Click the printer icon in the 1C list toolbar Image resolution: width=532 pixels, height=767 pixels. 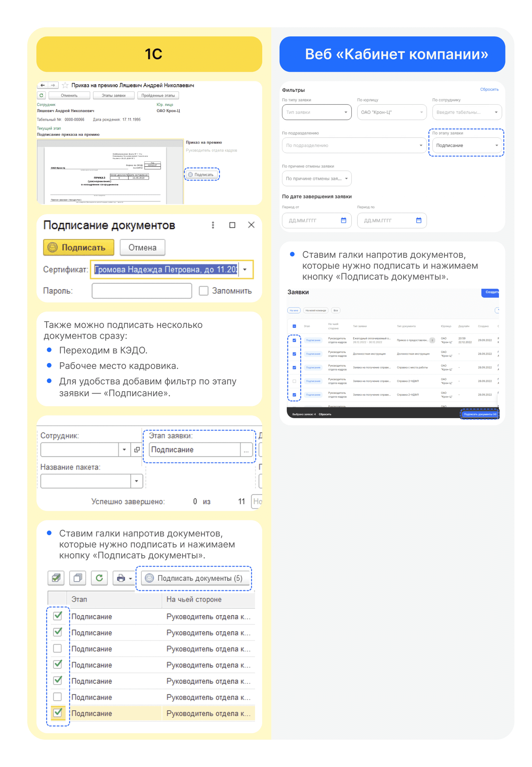(121, 578)
